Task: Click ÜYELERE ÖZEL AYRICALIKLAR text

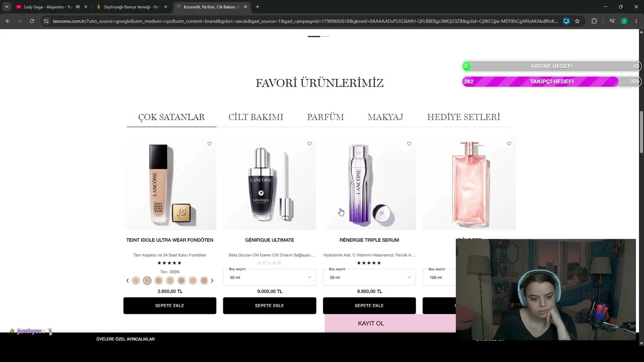Action: click(x=125, y=339)
